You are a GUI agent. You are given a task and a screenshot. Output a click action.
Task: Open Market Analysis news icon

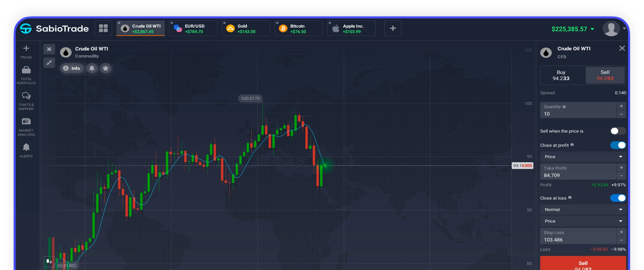(x=26, y=122)
